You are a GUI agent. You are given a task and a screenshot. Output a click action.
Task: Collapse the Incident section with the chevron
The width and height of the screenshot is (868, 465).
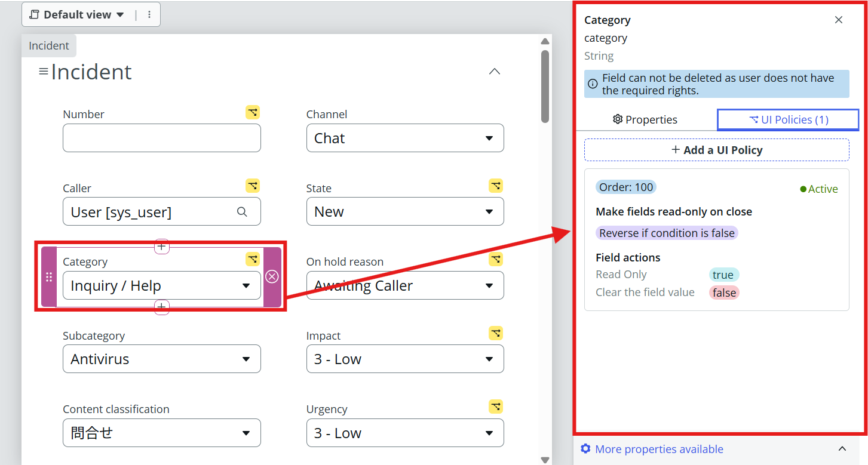[494, 72]
